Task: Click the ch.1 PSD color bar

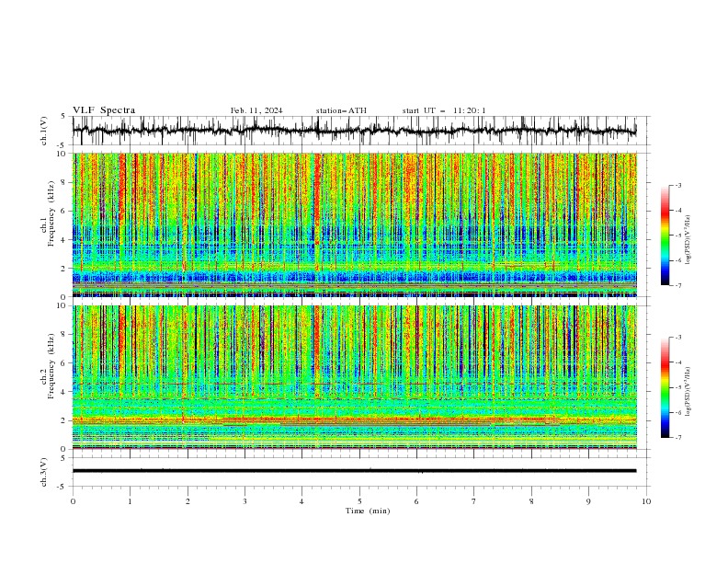Action: (665, 236)
